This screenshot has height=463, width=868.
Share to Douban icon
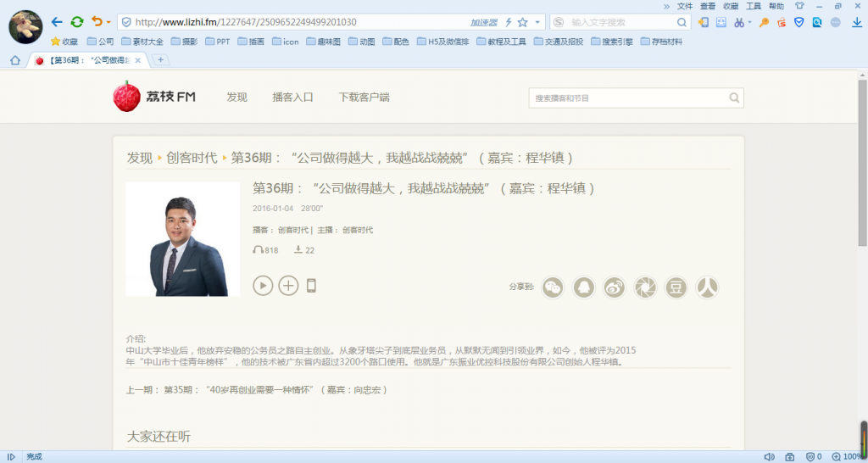tap(676, 287)
